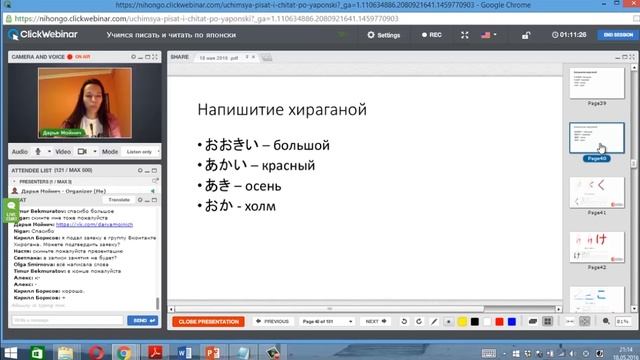Screen dimensions: 640x360
Task: Open the Page39 thumbnail
Action: click(x=597, y=83)
